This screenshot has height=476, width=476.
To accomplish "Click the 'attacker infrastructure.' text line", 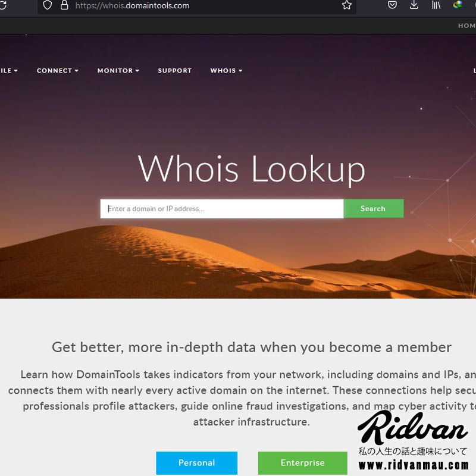I will coord(251,422).
